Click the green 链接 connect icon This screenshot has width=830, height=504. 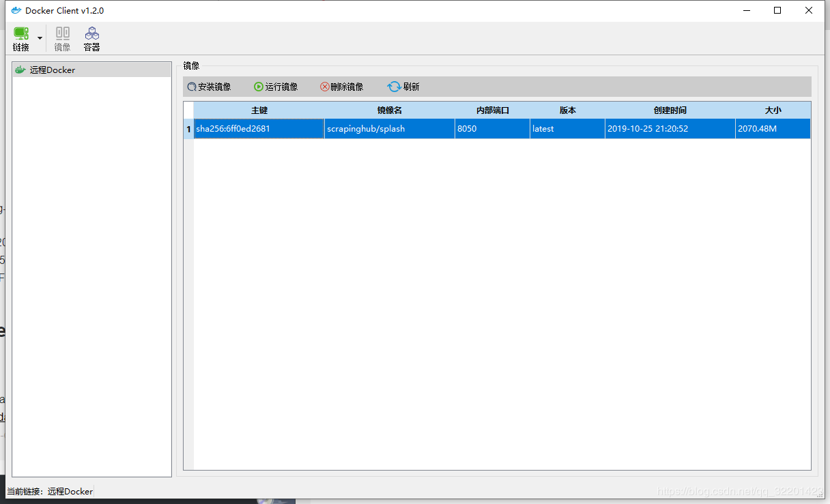(x=21, y=33)
